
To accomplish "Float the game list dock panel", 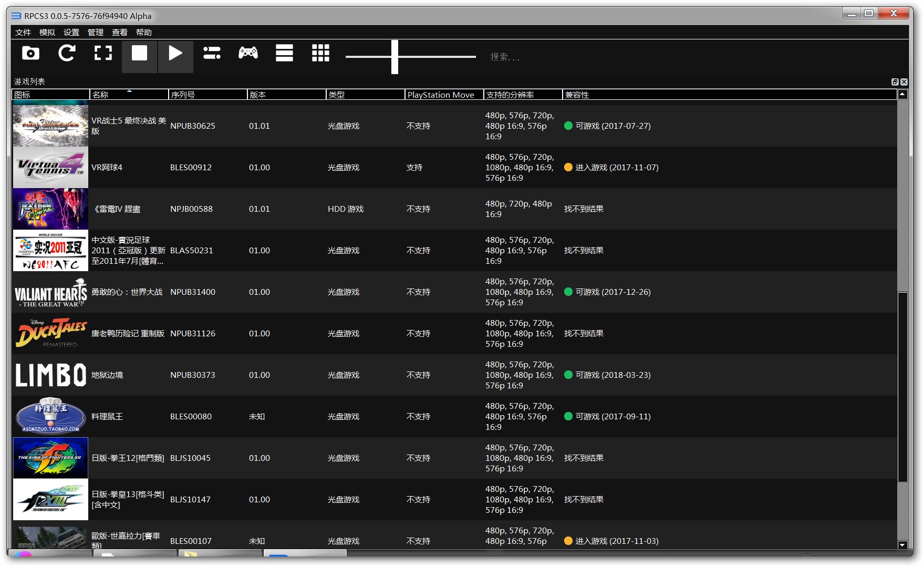I will coord(895,82).
